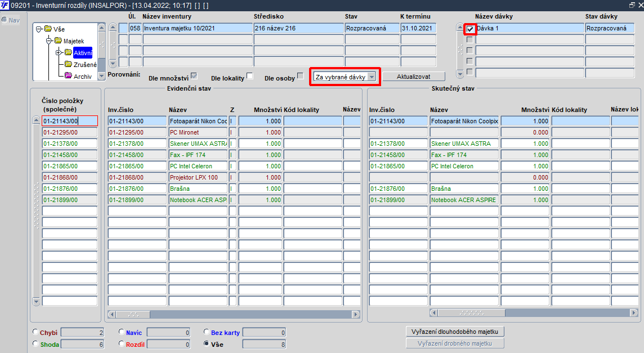This screenshot has height=353, width=644.
Task: Click the Skutečný stav horizontal scrollbar
Action: 534,312
